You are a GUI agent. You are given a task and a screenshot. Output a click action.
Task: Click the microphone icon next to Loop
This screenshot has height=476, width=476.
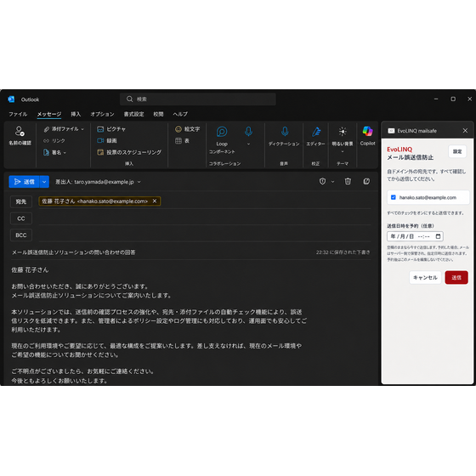pos(248,131)
